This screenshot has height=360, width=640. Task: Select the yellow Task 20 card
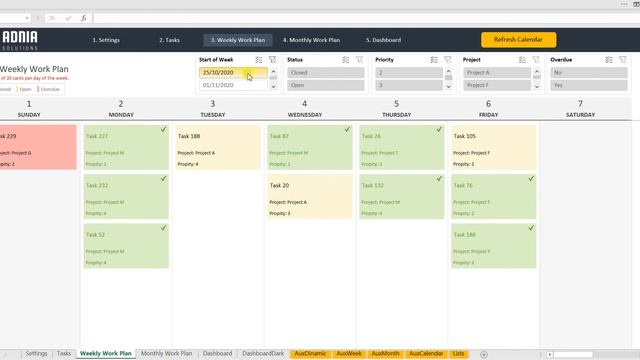pyautogui.click(x=310, y=197)
